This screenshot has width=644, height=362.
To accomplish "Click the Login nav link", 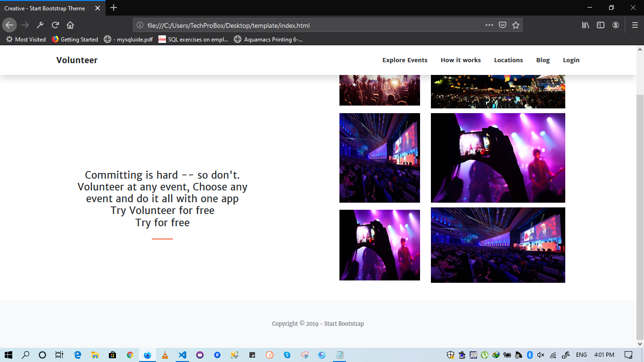I will (x=571, y=60).
